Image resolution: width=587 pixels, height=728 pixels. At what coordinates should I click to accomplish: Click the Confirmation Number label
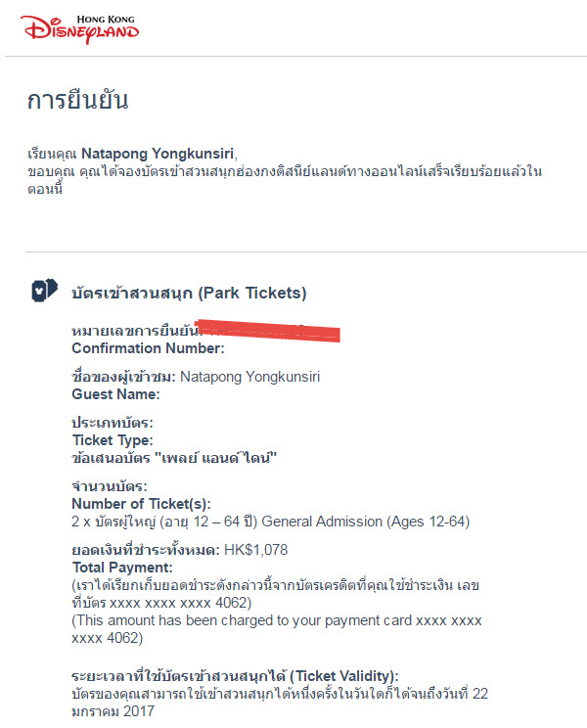coord(148,348)
